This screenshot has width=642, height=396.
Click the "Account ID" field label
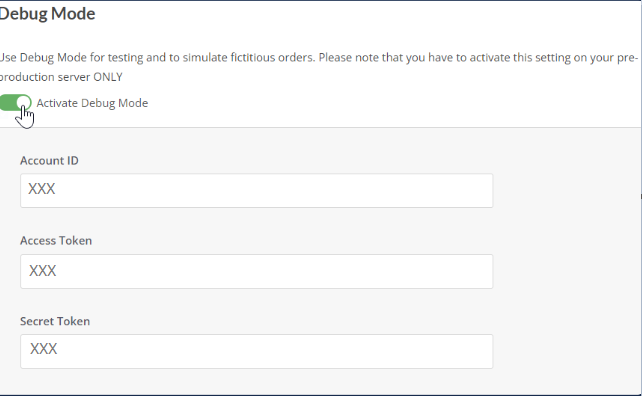pos(49,161)
